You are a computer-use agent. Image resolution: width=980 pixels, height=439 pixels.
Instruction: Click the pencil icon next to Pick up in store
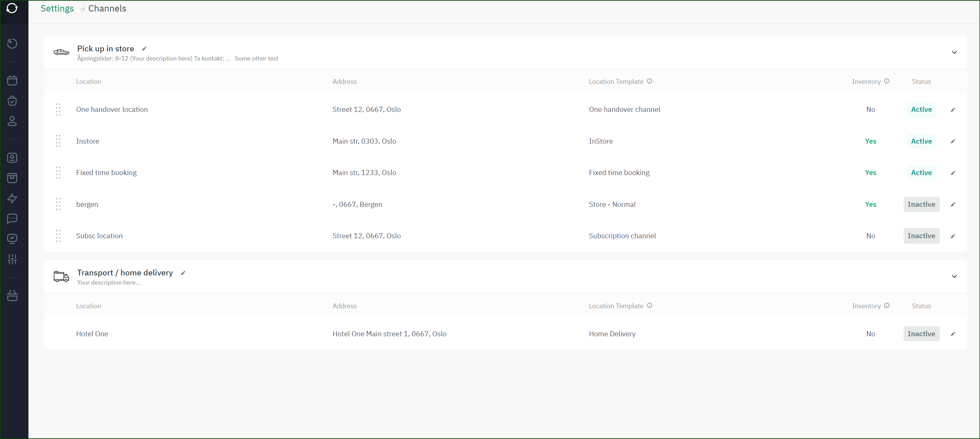[144, 49]
